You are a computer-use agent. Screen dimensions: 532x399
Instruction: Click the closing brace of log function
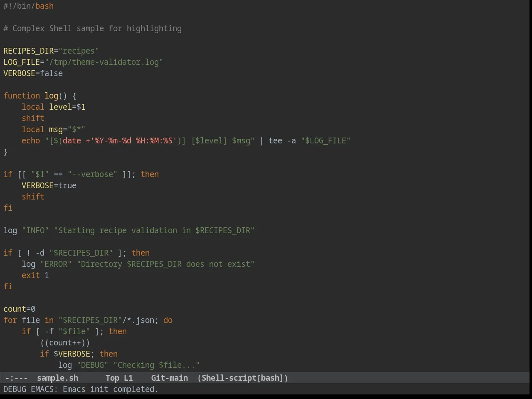click(x=5, y=152)
